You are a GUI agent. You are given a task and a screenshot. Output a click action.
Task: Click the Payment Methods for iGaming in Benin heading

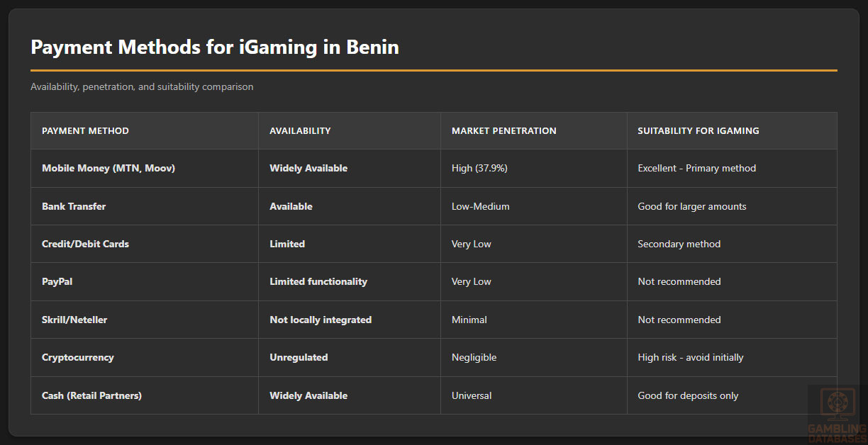(x=214, y=47)
